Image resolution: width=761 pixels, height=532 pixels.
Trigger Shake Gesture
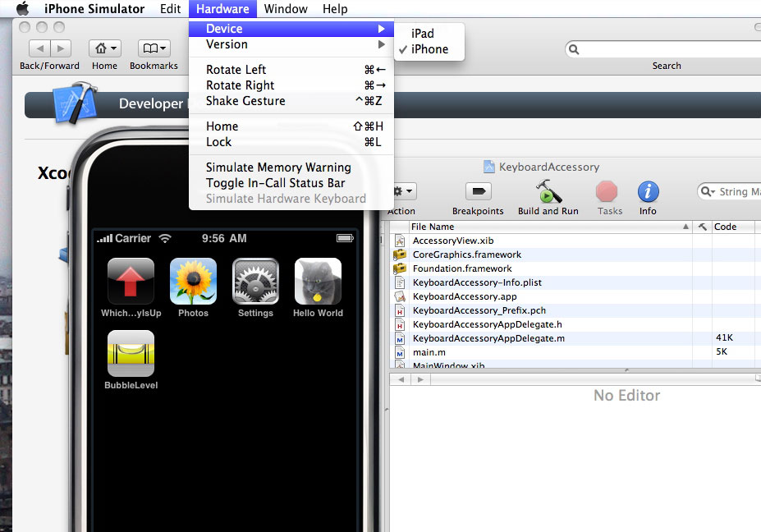(291, 100)
